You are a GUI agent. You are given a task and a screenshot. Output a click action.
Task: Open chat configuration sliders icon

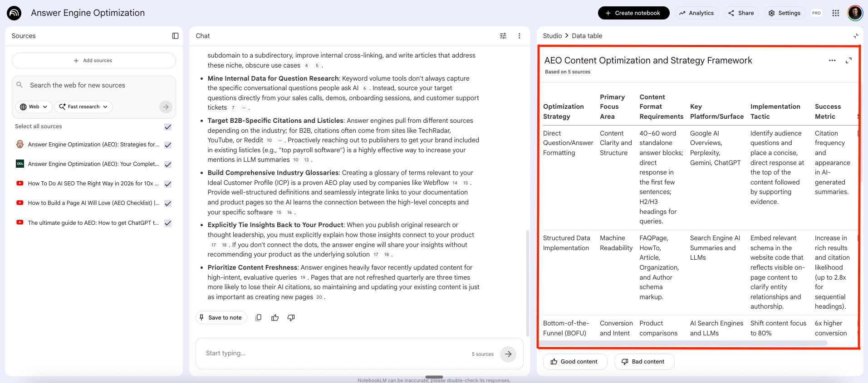tap(503, 36)
